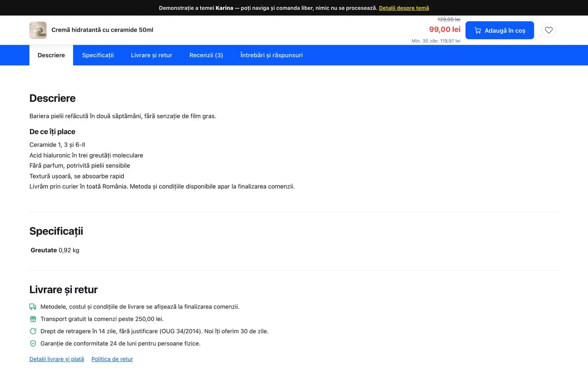Click the Bariera pielii refăcută intro sentence
Image resolution: width=588 pixels, height=368 pixels.
click(x=123, y=116)
